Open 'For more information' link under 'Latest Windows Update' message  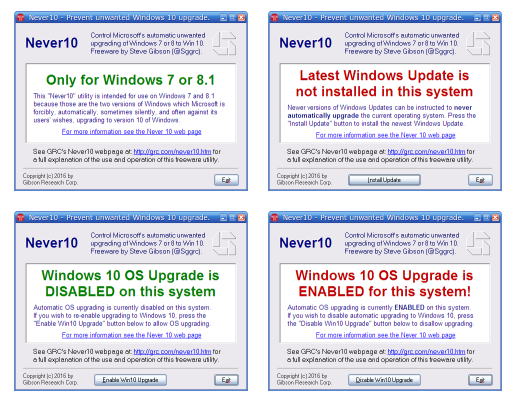[386, 135]
